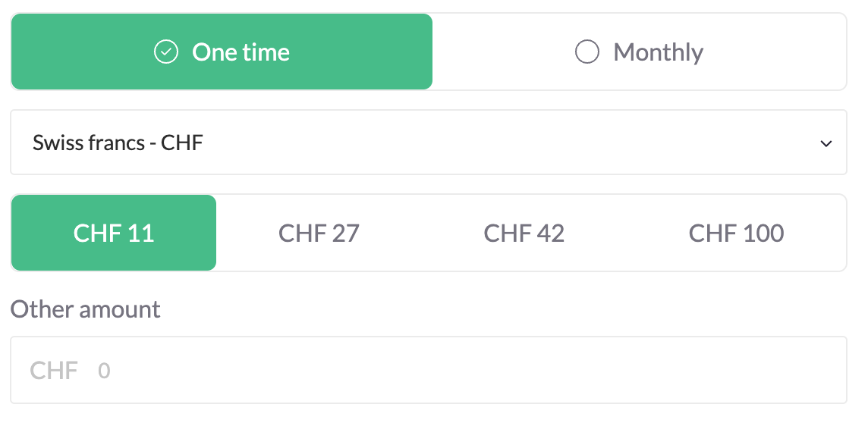This screenshot has width=868, height=423.
Task: Select the CHF 42 donation amount
Action: (524, 233)
